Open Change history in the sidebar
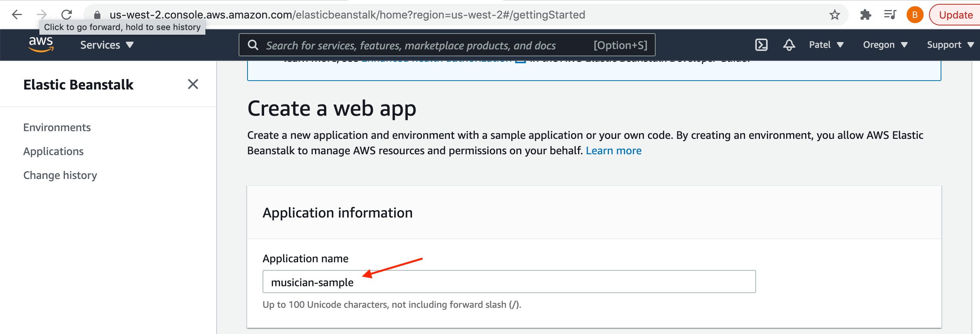 pyautogui.click(x=60, y=175)
